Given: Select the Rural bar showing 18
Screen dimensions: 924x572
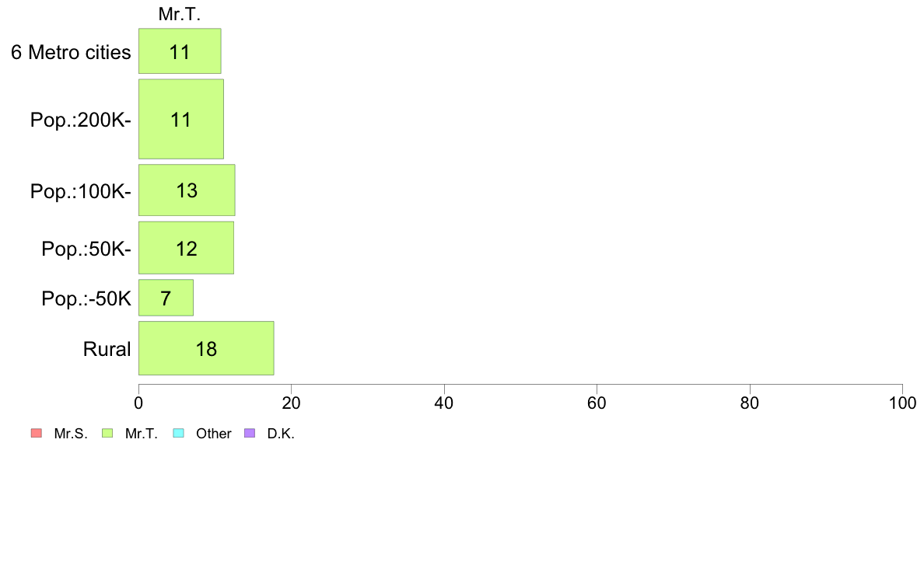Looking at the screenshot, I should point(206,348).
